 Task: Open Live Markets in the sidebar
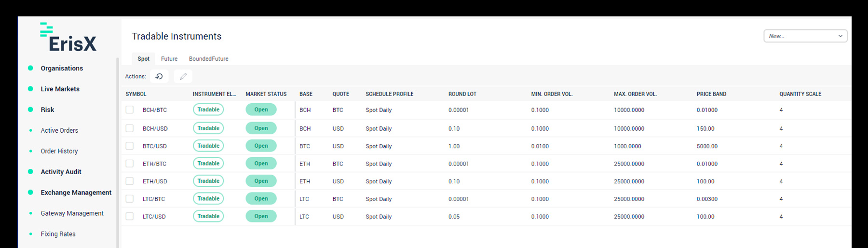60,89
